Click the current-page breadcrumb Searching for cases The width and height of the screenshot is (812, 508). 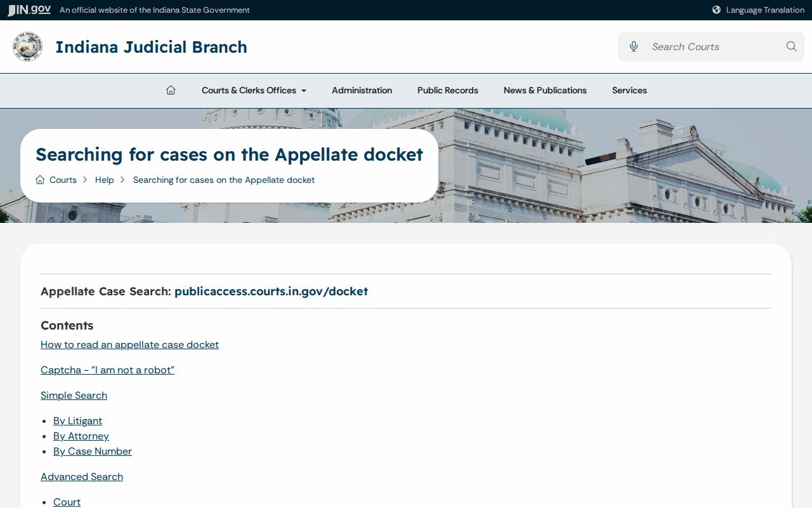(224, 180)
